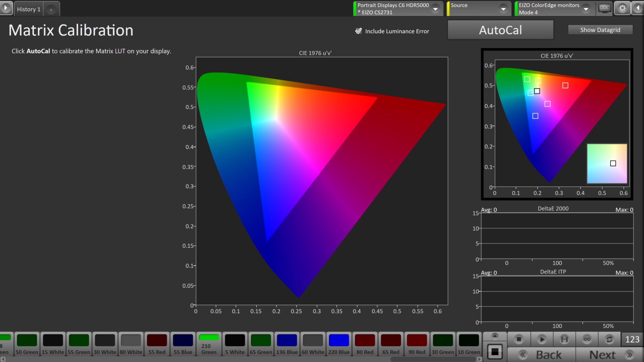
Task: Toggle the 123 numeric display button
Action: (632, 339)
